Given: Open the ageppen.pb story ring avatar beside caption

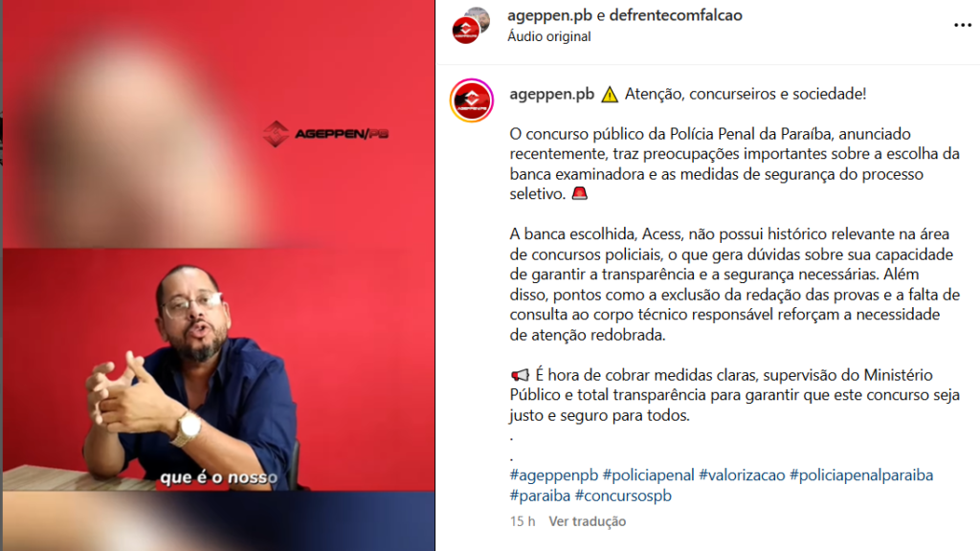Looking at the screenshot, I should [471, 99].
